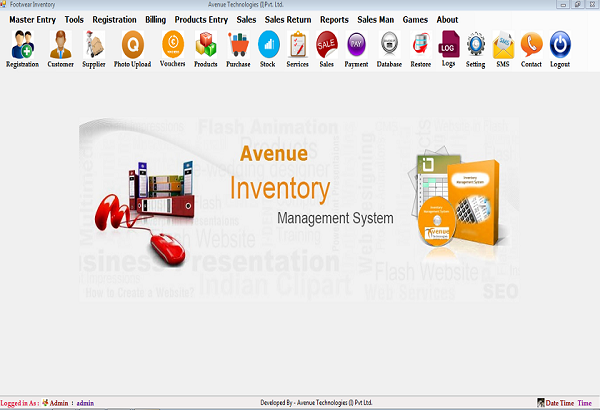Open the Master Entry menu
This screenshot has height=410, width=600.
(x=33, y=20)
